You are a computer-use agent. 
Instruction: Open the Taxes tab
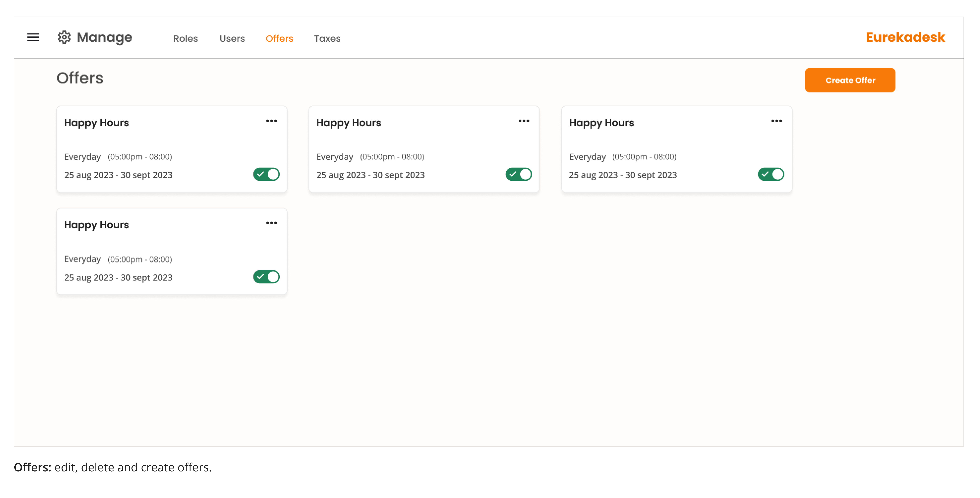(x=327, y=39)
